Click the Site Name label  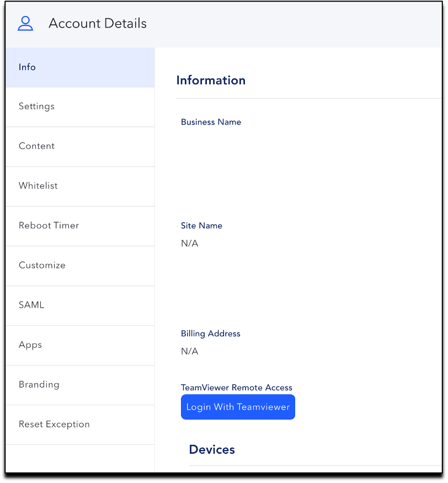tap(201, 226)
